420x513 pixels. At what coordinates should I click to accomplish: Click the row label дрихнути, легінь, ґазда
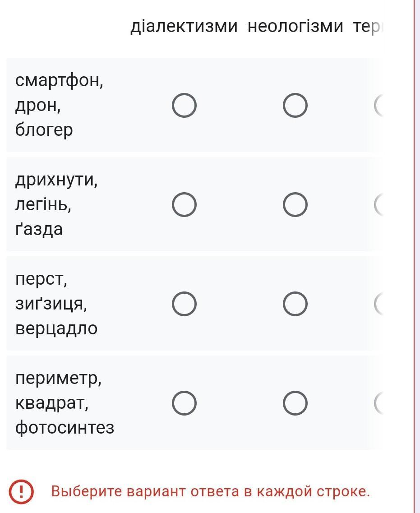tap(56, 205)
